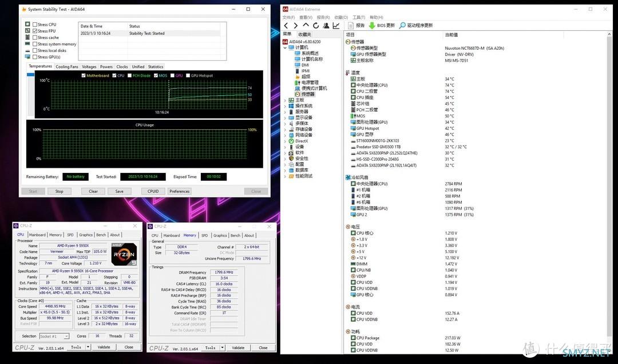Click the Save button in Stability Test

120,191
